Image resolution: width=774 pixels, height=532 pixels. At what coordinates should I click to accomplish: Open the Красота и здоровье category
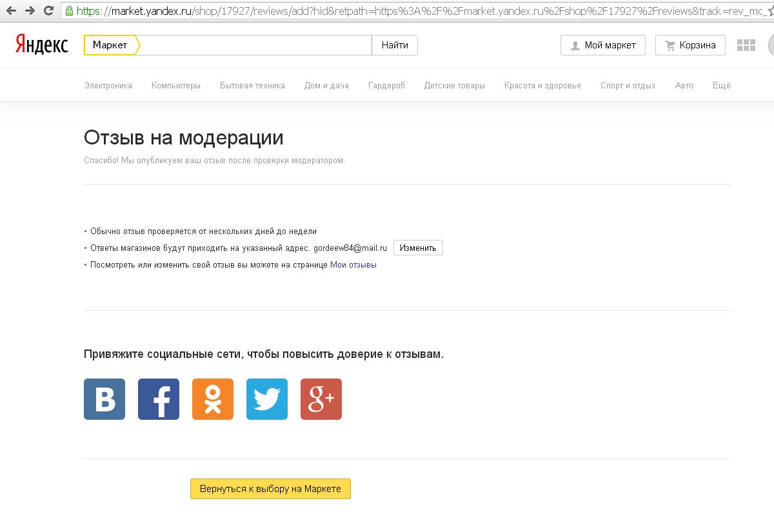pos(542,85)
